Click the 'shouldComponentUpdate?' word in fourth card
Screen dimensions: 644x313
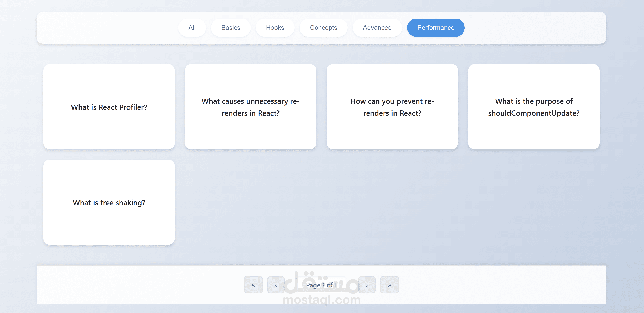[533, 113]
